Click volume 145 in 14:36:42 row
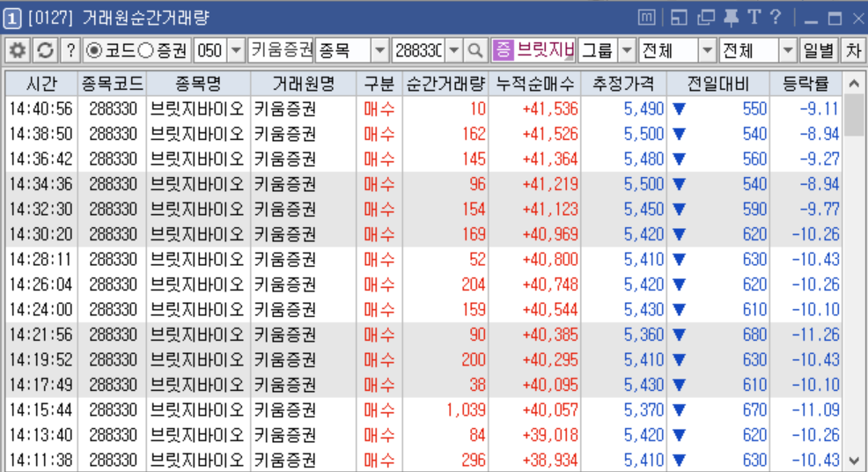The height and width of the screenshot is (472, 868). coord(474,159)
